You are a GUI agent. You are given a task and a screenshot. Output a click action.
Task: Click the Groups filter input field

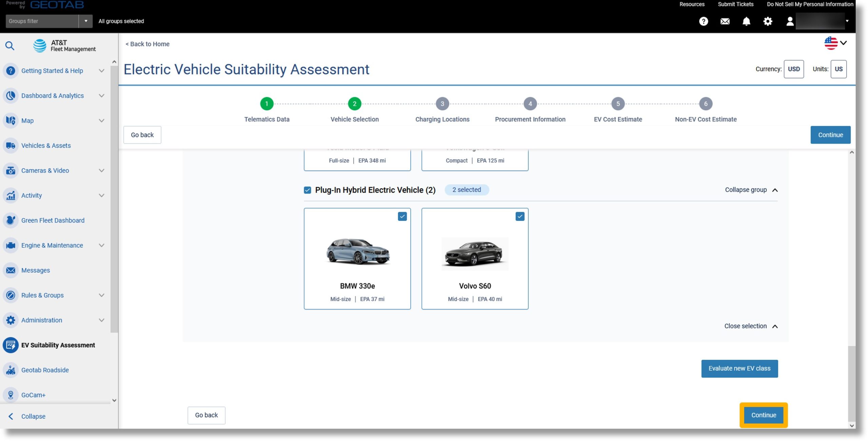[x=42, y=21]
